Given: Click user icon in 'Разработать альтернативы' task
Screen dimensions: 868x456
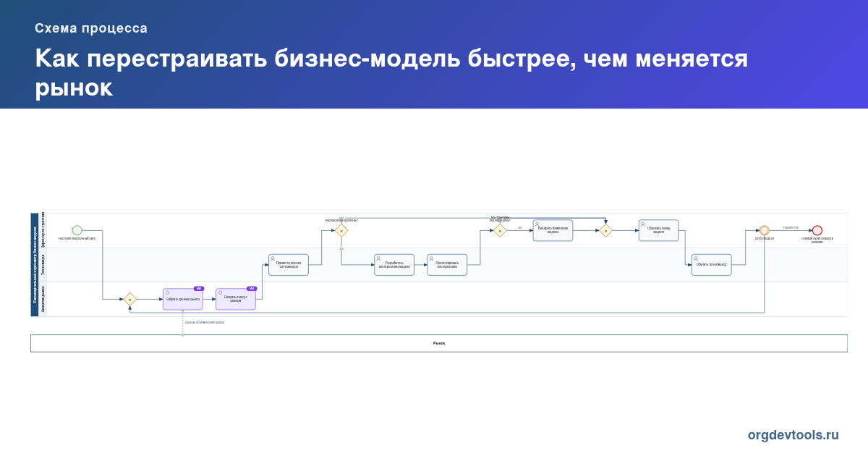Looking at the screenshot, I should [378, 258].
